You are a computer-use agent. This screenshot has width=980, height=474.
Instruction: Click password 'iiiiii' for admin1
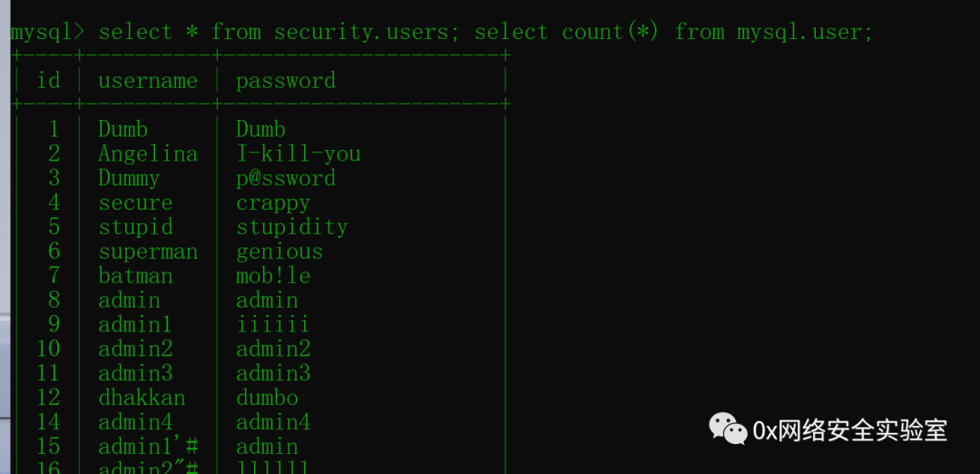pos(272,324)
